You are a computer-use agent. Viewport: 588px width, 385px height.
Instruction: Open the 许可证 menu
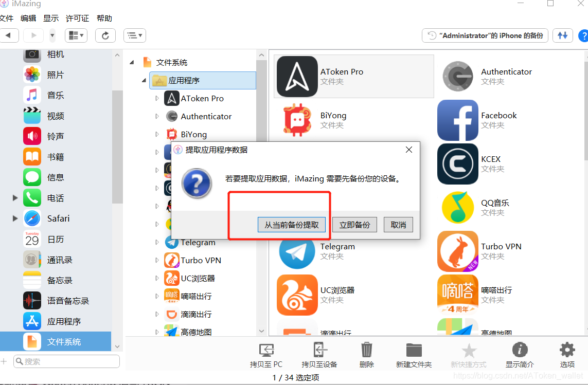coord(77,19)
